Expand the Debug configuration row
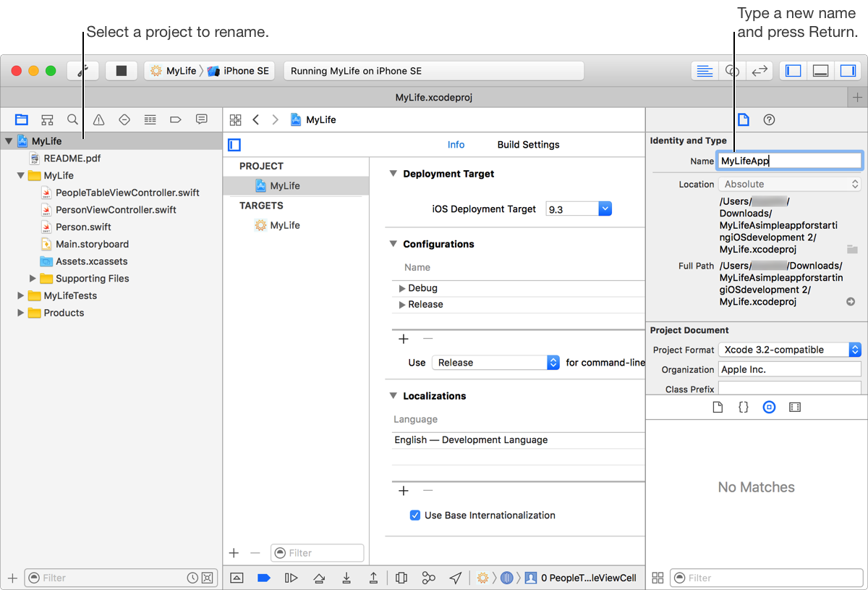Image resolution: width=868 pixels, height=590 pixels. (x=402, y=288)
